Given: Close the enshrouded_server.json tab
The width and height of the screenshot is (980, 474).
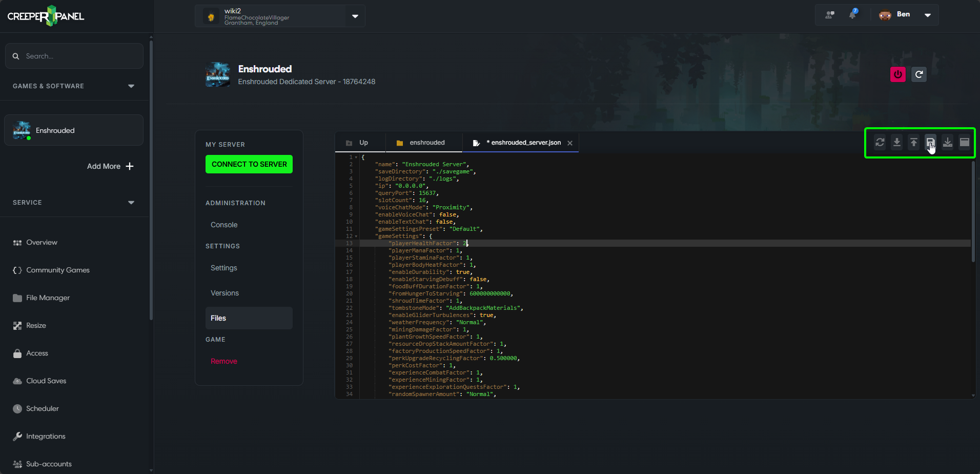Looking at the screenshot, I should (x=570, y=143).
